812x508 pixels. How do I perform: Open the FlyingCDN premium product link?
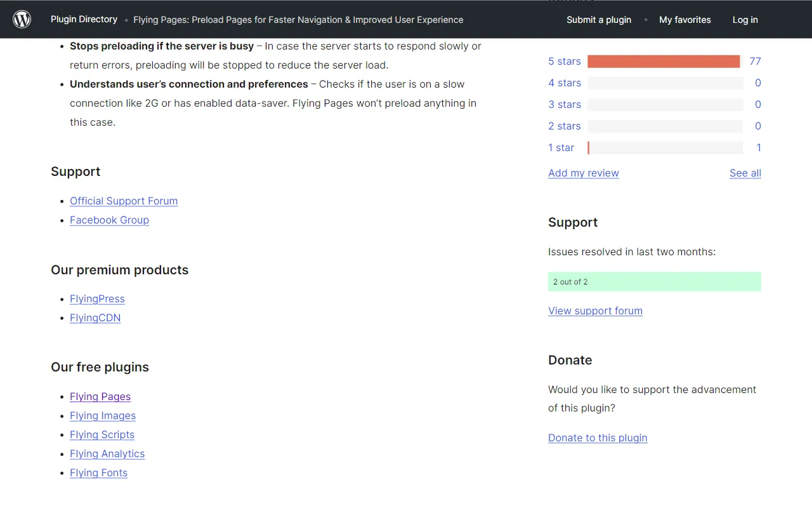tap(95, 317)
